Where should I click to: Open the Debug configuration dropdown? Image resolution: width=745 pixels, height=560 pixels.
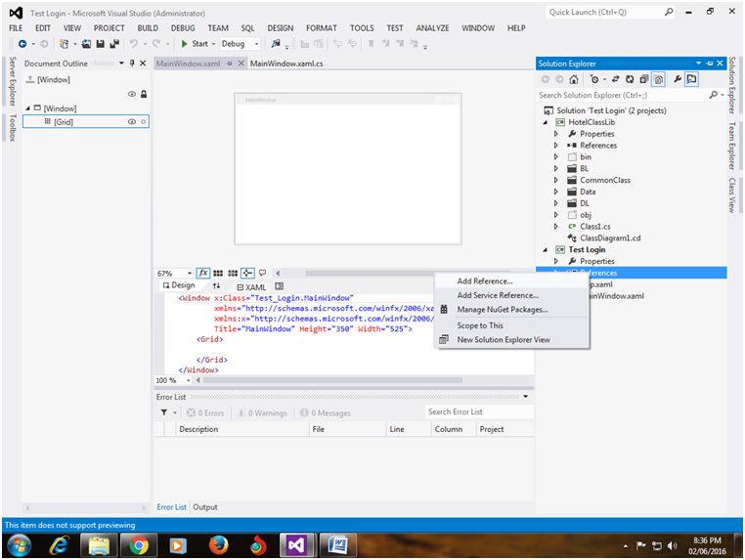(240, 44)
